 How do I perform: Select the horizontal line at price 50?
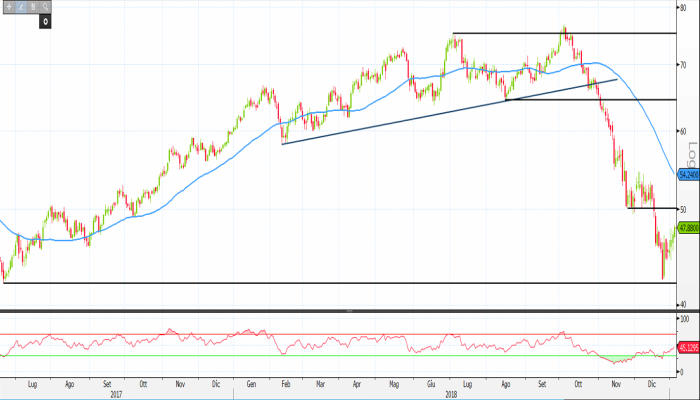650,208
